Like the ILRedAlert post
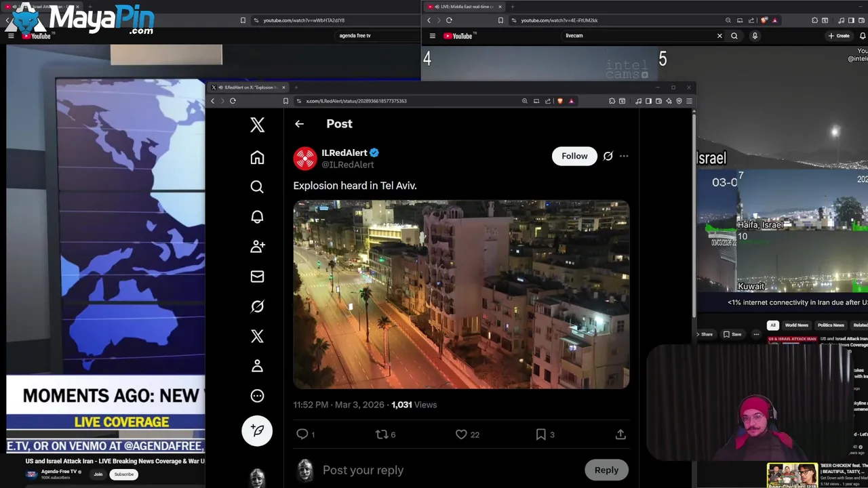 (x=461, y=434)
